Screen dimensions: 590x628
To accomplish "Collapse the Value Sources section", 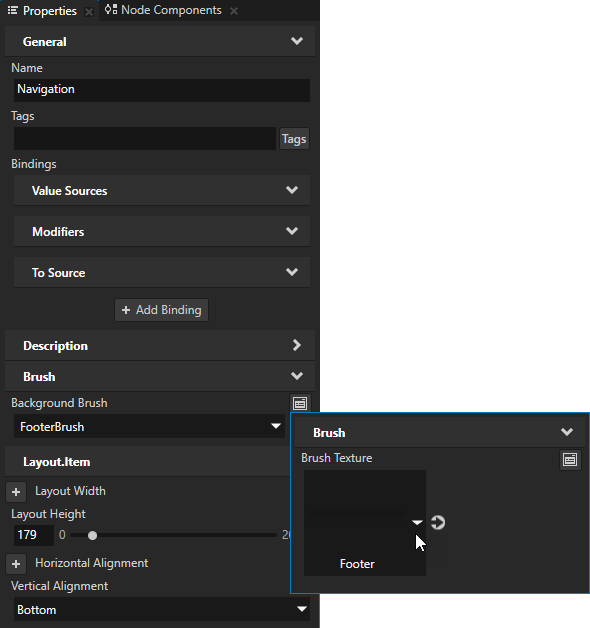I will 292,190.
